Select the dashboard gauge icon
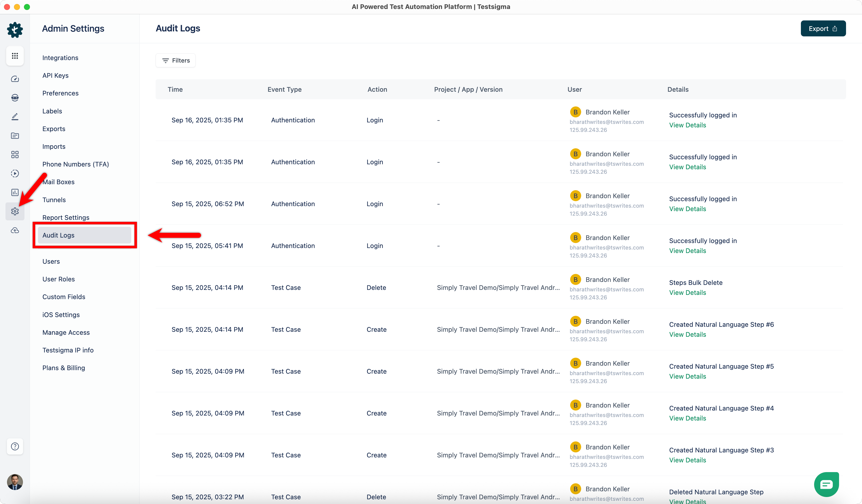Screen dimensions: 862x504 pyautogui.click(x=15, y=79)
